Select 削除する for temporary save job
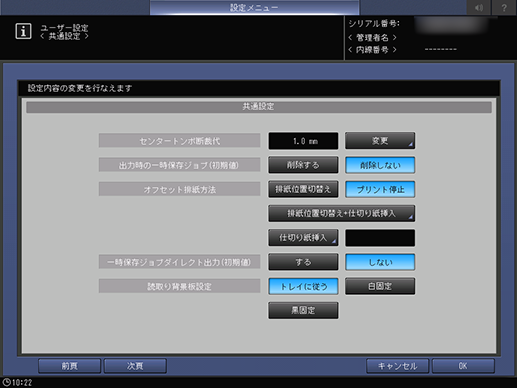 click(303, 165)
